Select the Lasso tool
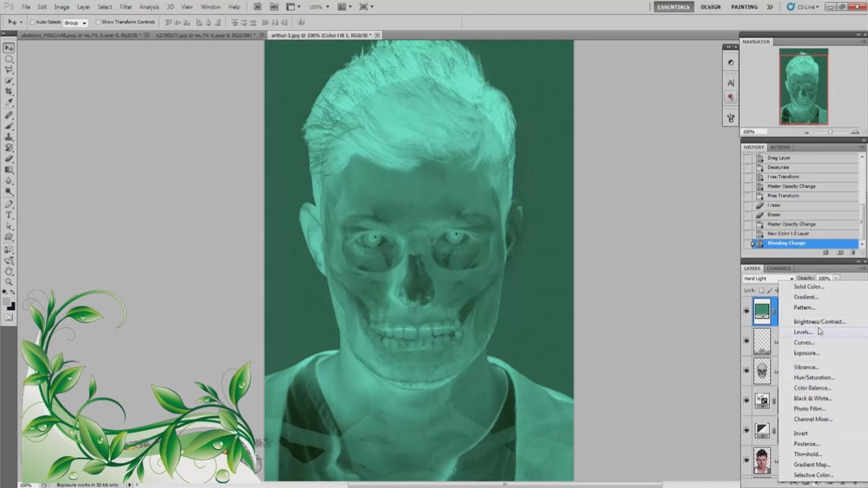Screen dimensions: 868x488 pyautogui.click(x=9, y=70)
